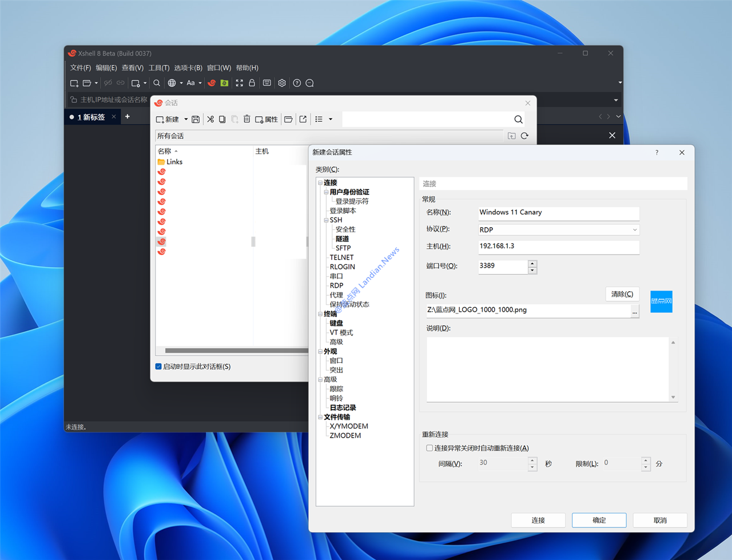Toggle full screen with the arrows icon
Viewport: 732px width, 560px height.
[239, 83]
